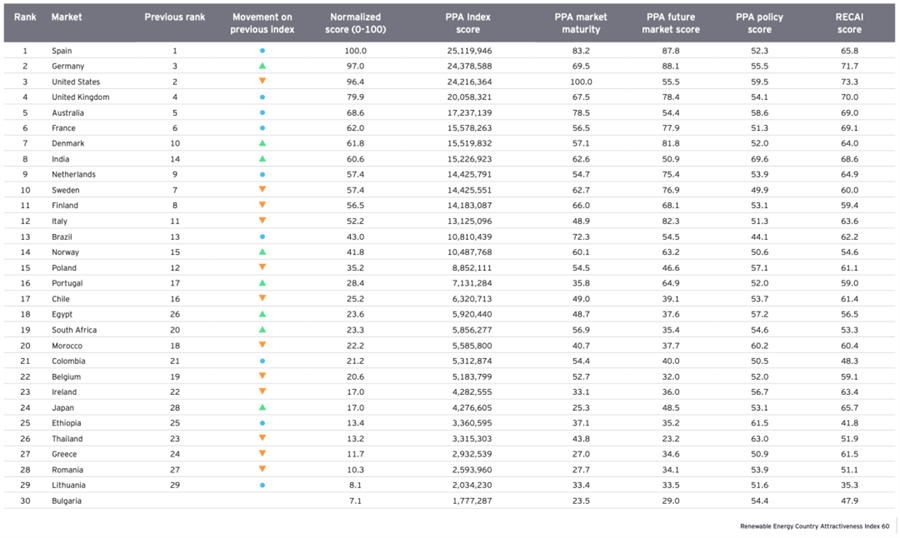The width and height of the screenshot is (900, 538).
Task: Click the orange down arrow for Romania
Action: coord(262,469)
